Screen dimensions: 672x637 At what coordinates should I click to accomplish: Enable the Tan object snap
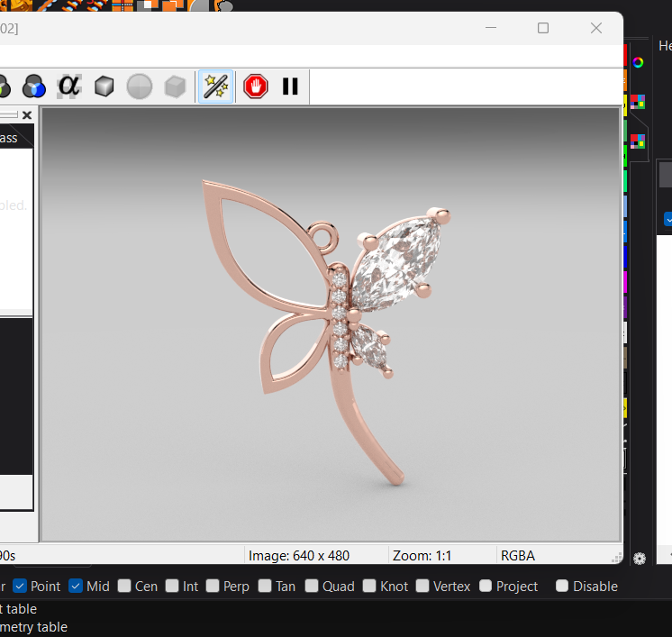click(265, 586)
